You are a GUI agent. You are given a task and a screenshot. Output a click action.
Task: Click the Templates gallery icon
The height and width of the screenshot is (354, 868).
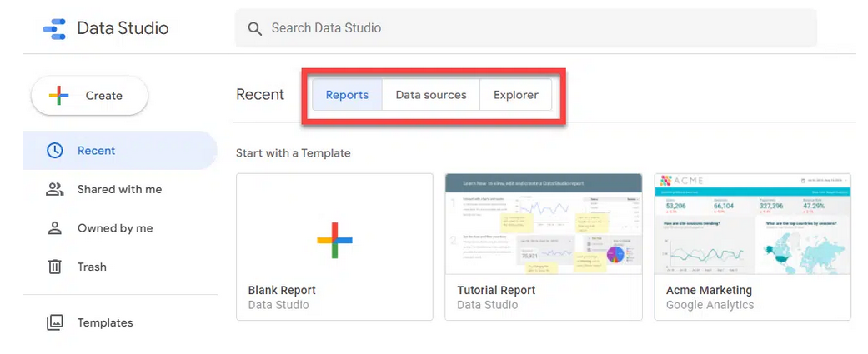tap(55, 322)
